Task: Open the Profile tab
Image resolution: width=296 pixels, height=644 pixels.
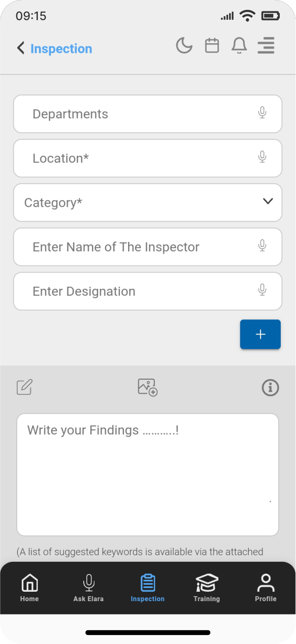Action: click(265, 588)
